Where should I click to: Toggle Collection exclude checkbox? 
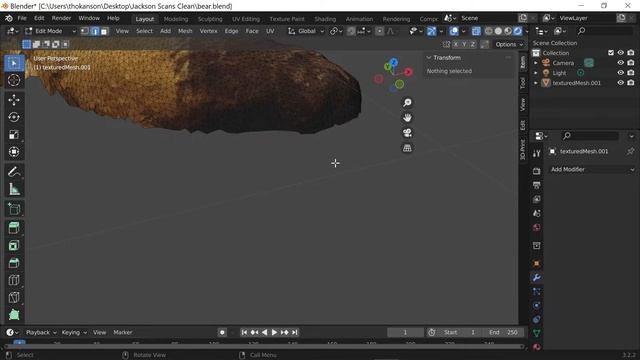[x=611, y=53]
